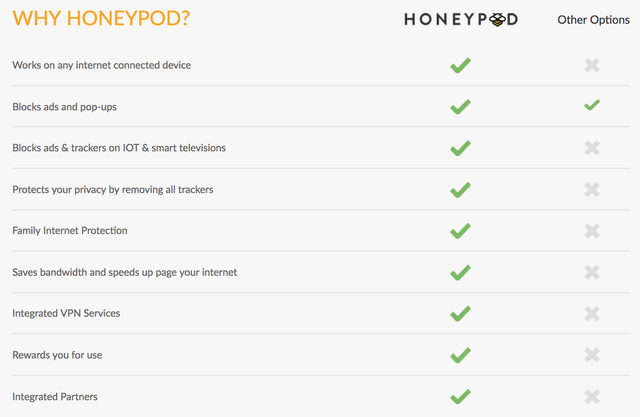
Task: Click Honeypod check for removing all trackers
Action: coord(460,190)
